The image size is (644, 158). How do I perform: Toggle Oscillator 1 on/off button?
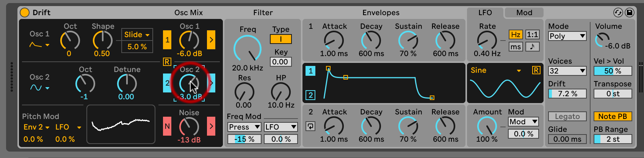tap(167, 40)
